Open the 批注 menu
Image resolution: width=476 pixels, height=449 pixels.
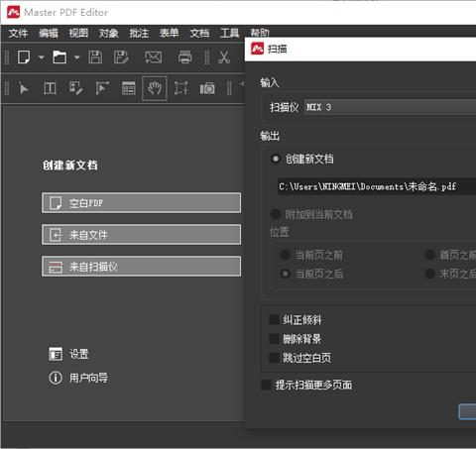tap(139, 33)
